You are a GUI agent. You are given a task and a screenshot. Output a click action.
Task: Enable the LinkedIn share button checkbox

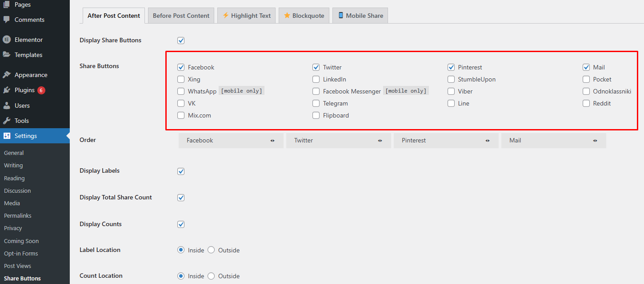(316, 79)
